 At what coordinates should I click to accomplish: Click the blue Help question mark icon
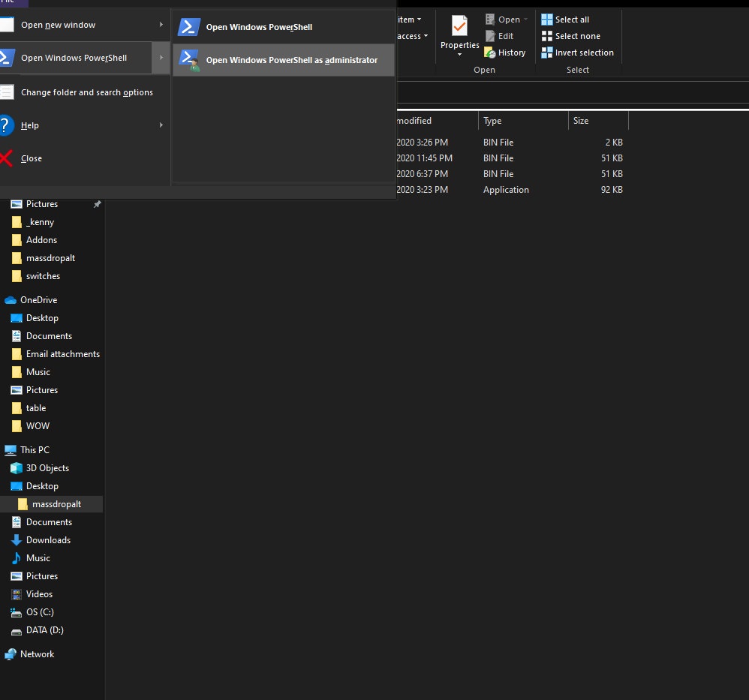tap(6, 125)
